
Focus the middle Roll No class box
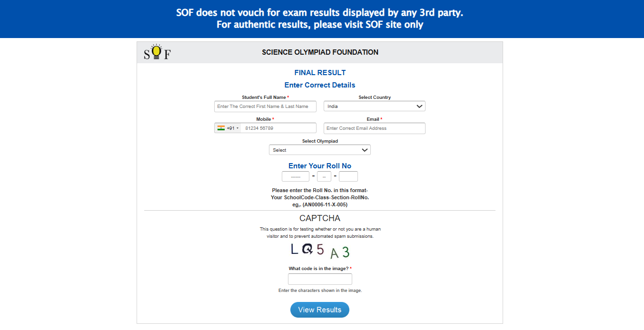[x=324, y=176]
